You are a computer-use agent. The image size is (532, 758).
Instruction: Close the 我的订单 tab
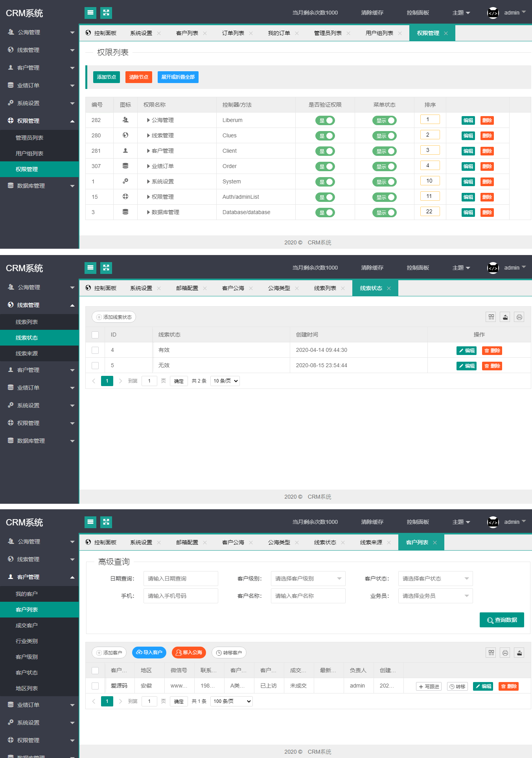[297, 33]
